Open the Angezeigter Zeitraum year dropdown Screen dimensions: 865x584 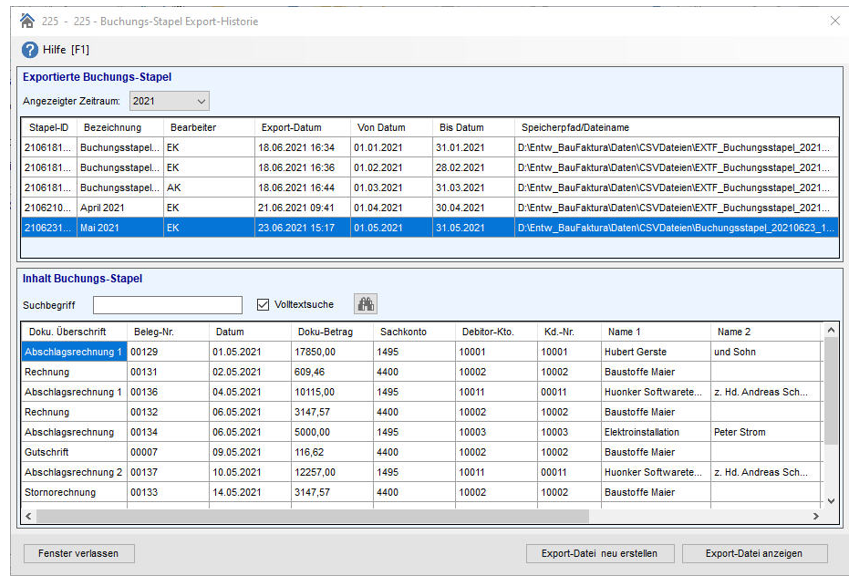pos(170,101)
